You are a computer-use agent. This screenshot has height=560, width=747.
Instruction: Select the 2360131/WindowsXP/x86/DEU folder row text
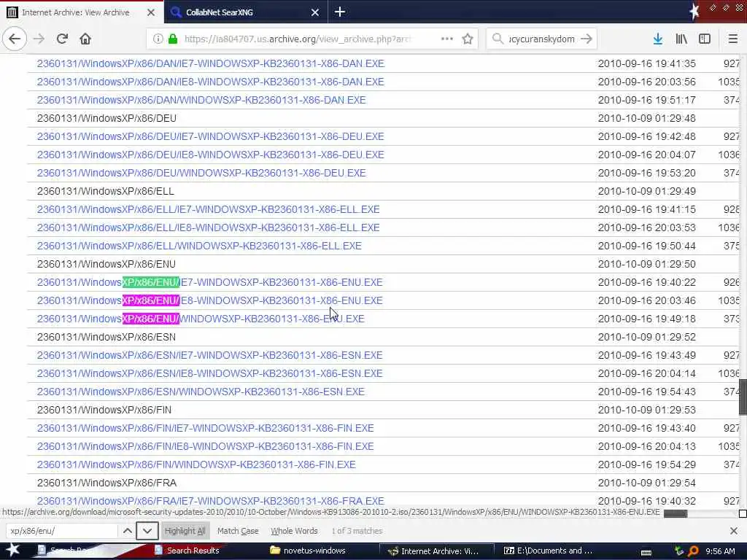coord(107,118)
